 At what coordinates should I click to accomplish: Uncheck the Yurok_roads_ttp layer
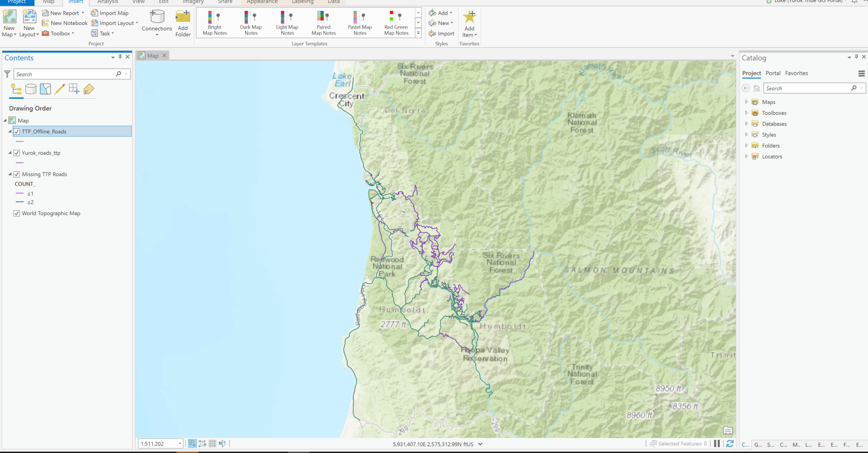tap(17, 153)
